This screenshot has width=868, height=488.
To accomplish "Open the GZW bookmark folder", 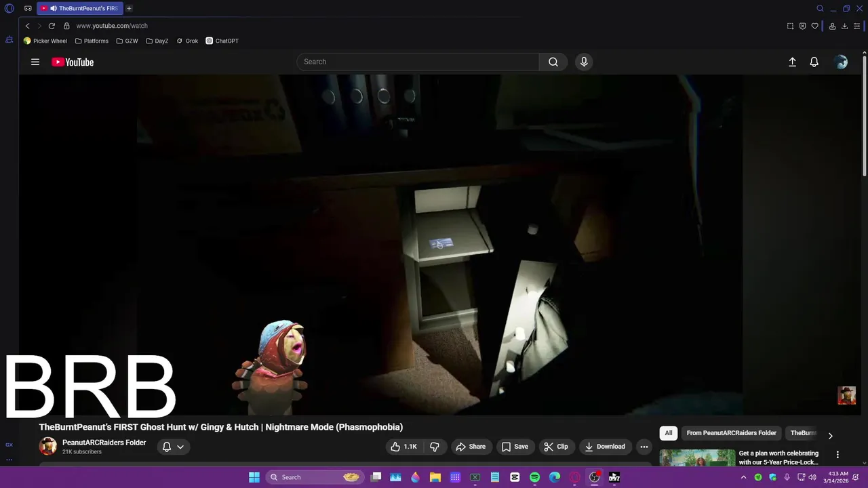I will [127, 41].
